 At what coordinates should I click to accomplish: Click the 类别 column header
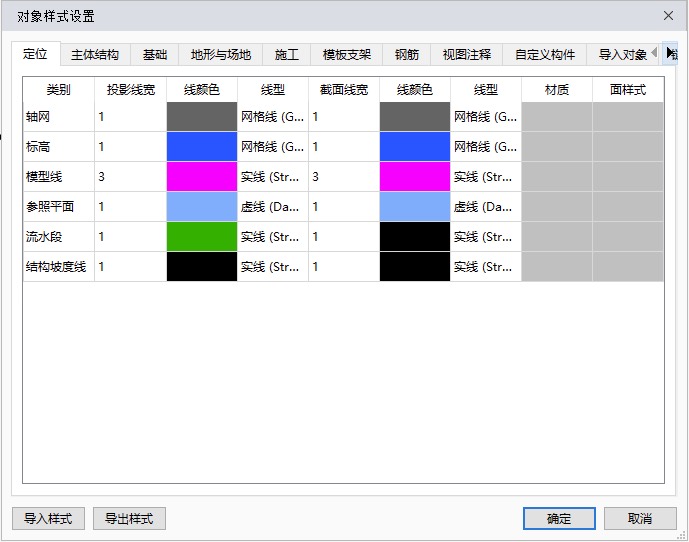click(59, 90)
